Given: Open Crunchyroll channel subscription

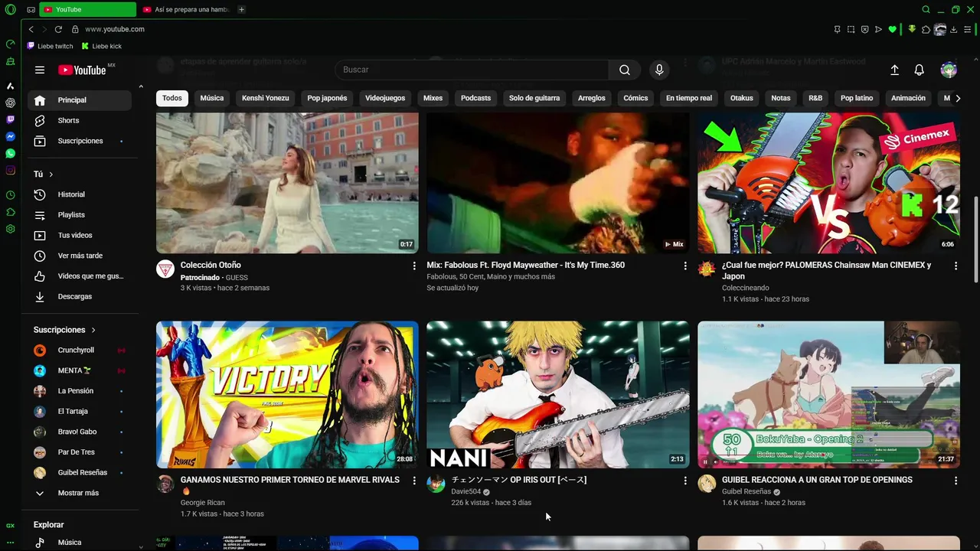Looking at the screenshot, I should point(80,350).
